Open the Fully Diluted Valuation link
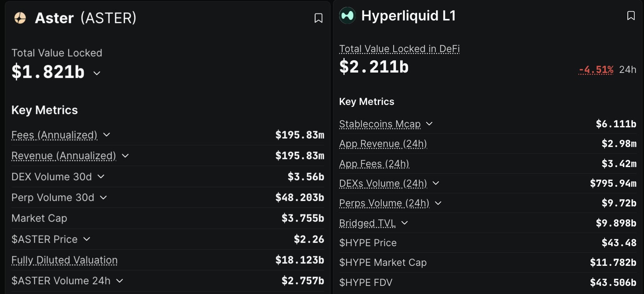Image resolution: width=644 pixels, height=294 pixels. click(x=64, y=260)
